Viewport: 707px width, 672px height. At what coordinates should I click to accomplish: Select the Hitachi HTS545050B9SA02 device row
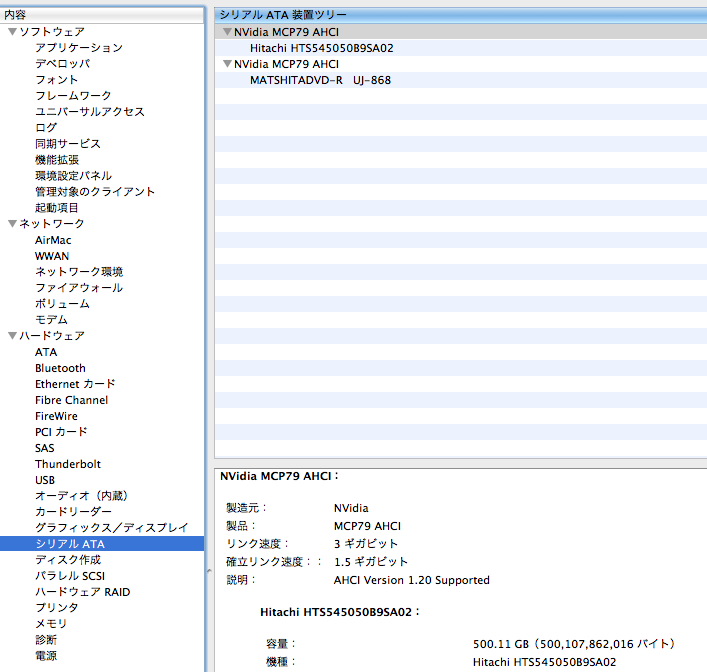[x=461, y=48]
